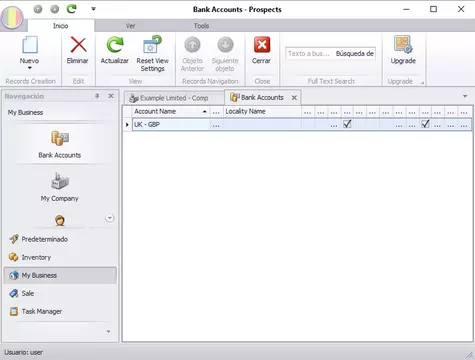Click the red Eliminar delete icon

click(x=78, y=45)
